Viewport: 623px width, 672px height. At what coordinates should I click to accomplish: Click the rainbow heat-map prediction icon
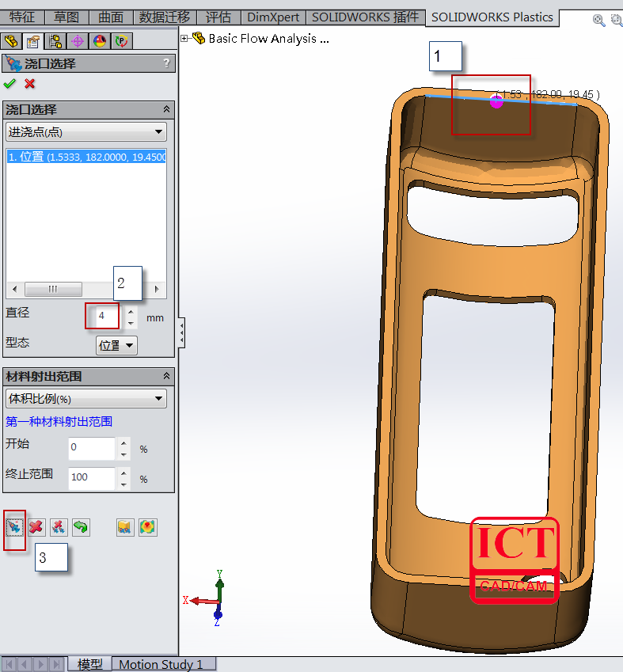[147, 527]
